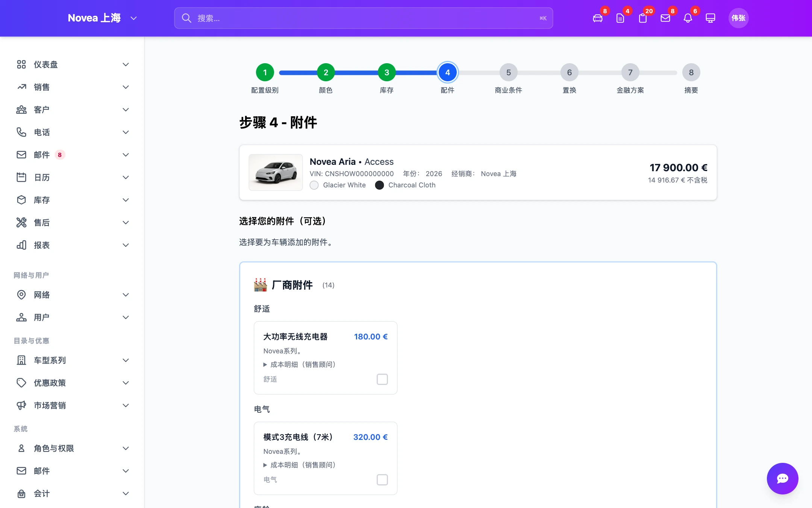Expand the 销售 menu chevron

click(126, 87)
